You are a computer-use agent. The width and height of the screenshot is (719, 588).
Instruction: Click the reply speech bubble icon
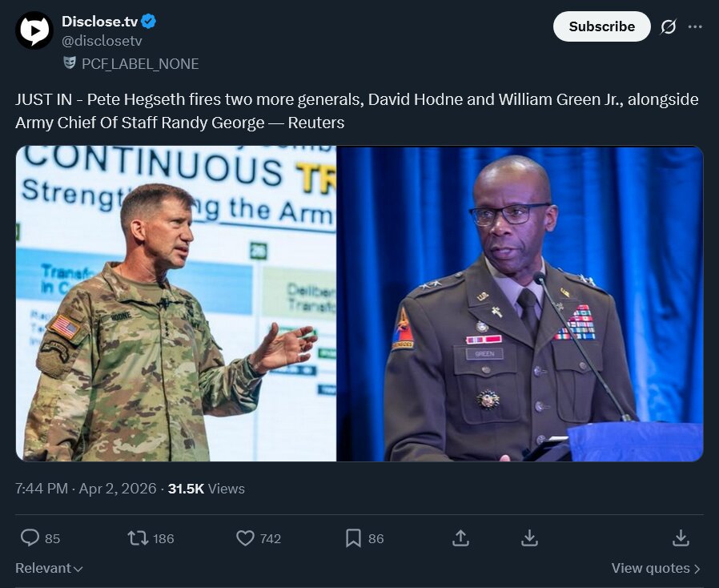point(30,538)
